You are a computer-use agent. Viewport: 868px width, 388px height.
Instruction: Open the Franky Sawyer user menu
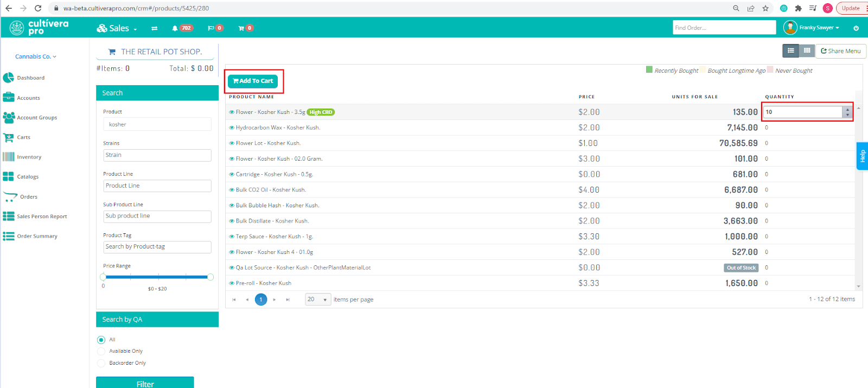tap(811, 27)
